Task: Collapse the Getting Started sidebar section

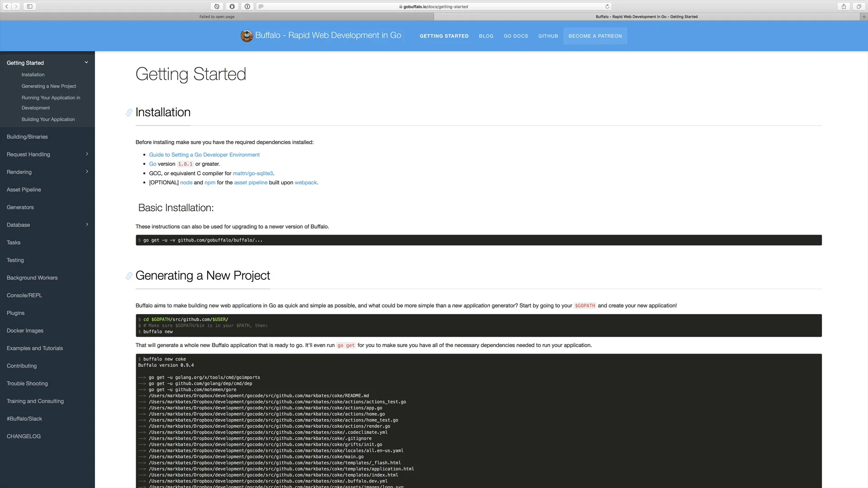Action: click(x=86, y=62)
